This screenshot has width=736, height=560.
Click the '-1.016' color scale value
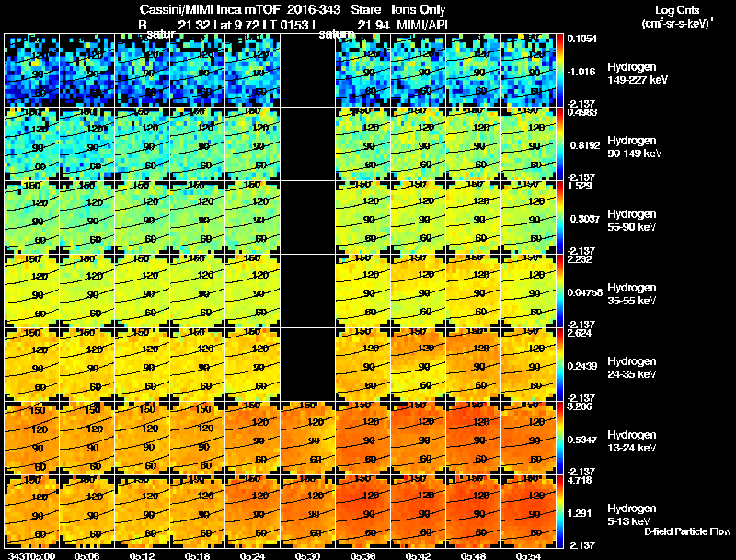click(x=581, y=72)
